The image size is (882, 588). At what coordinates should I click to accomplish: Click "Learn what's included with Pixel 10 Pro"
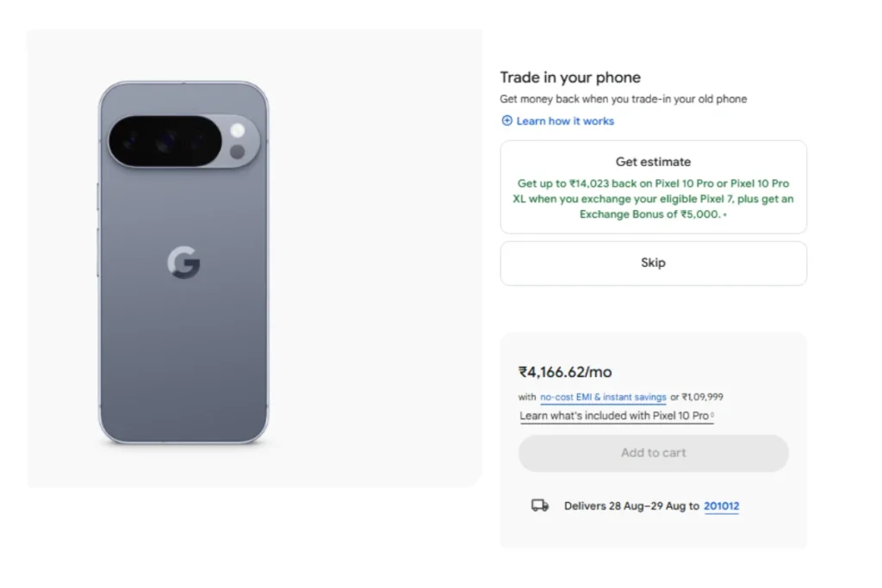[x=614, y=416]
